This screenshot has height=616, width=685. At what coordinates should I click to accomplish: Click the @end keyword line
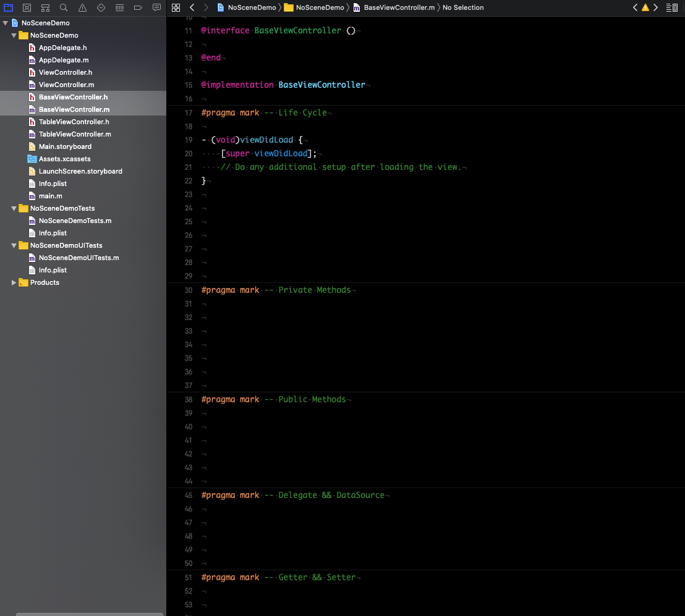[211, 57]
